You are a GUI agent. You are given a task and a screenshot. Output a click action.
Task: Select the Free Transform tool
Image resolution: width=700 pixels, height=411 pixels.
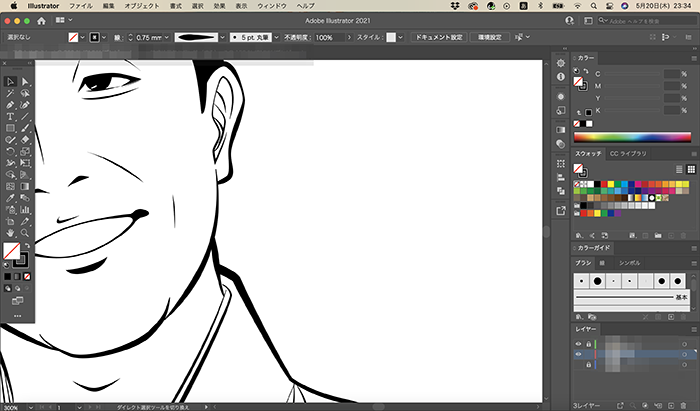pyautogui.click(x=25, y=163)
